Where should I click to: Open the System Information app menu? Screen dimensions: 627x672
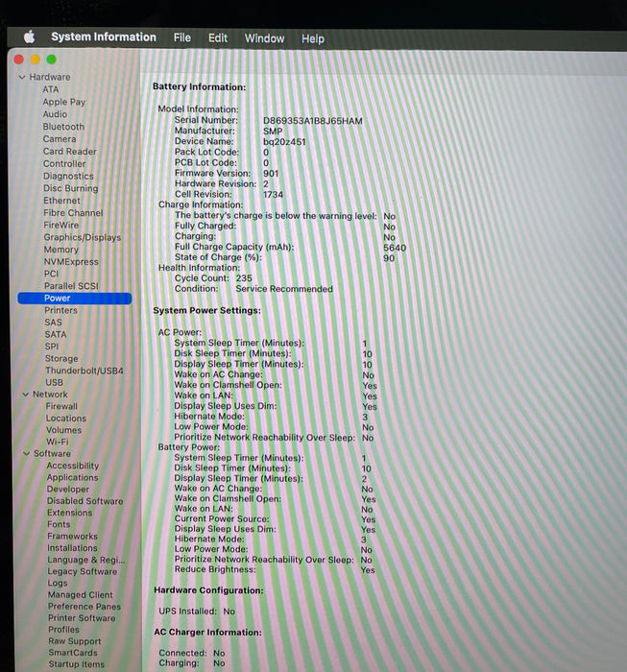(x=104, y=37)
